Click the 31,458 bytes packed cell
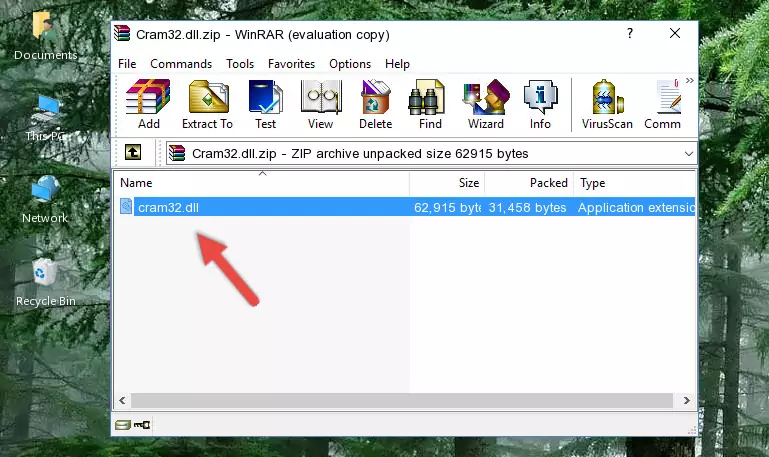 pos(527,207)
